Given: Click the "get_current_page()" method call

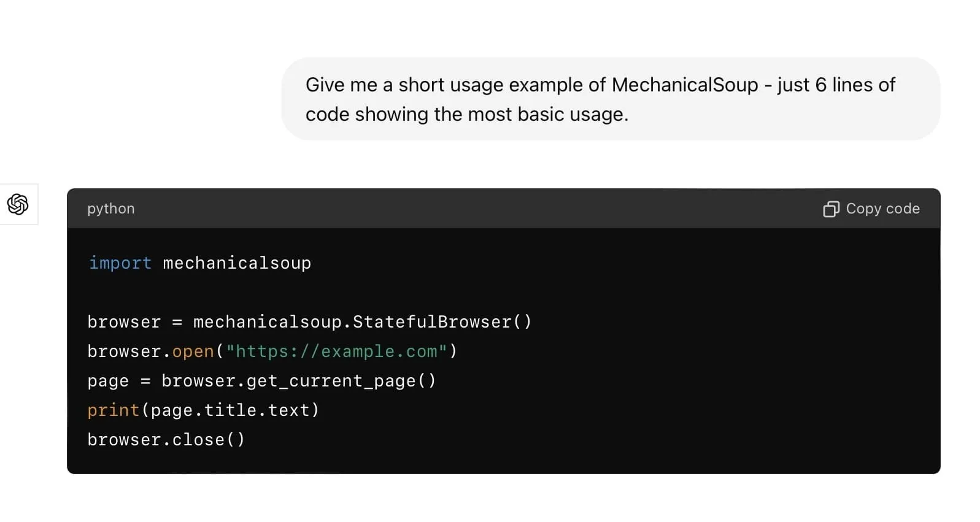Looking at the screenshot, I should tap(341, 381).
